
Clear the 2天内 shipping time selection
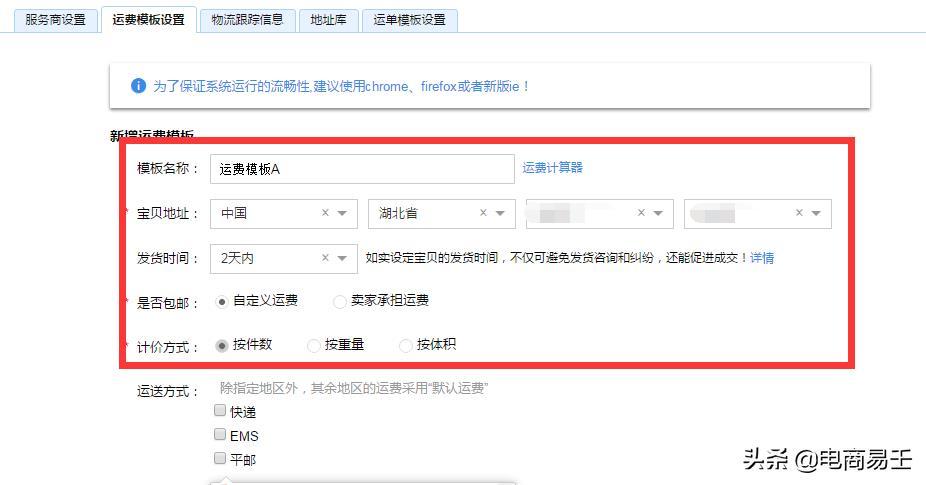point(325,258)
